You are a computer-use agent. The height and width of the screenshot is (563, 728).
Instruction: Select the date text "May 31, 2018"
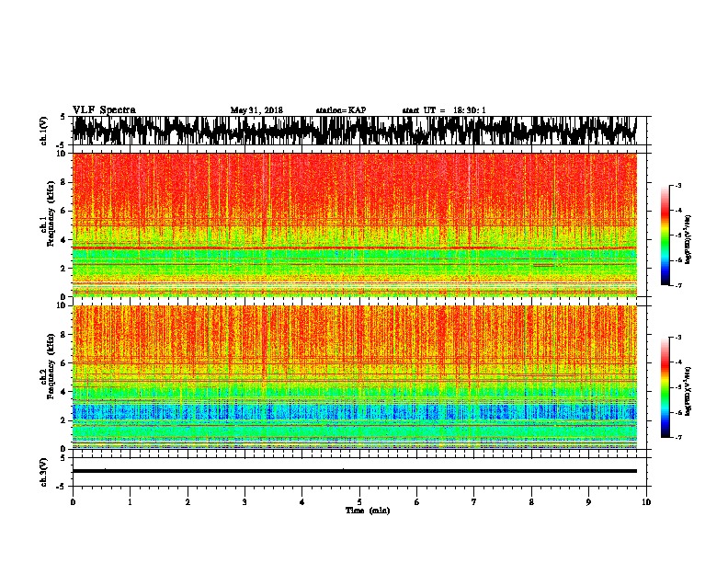tap(256, 110)
